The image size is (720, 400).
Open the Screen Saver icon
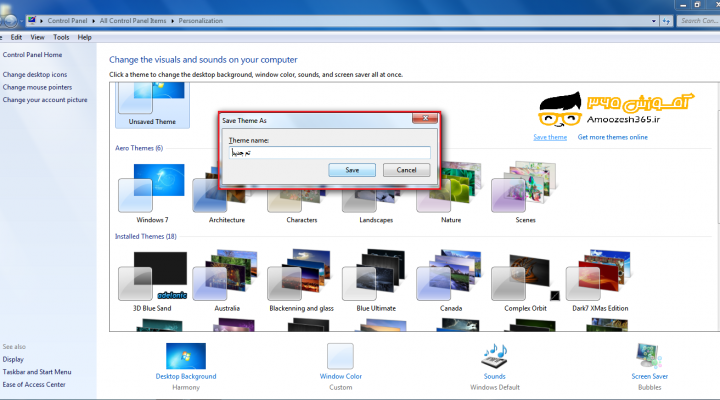[648, 355]
